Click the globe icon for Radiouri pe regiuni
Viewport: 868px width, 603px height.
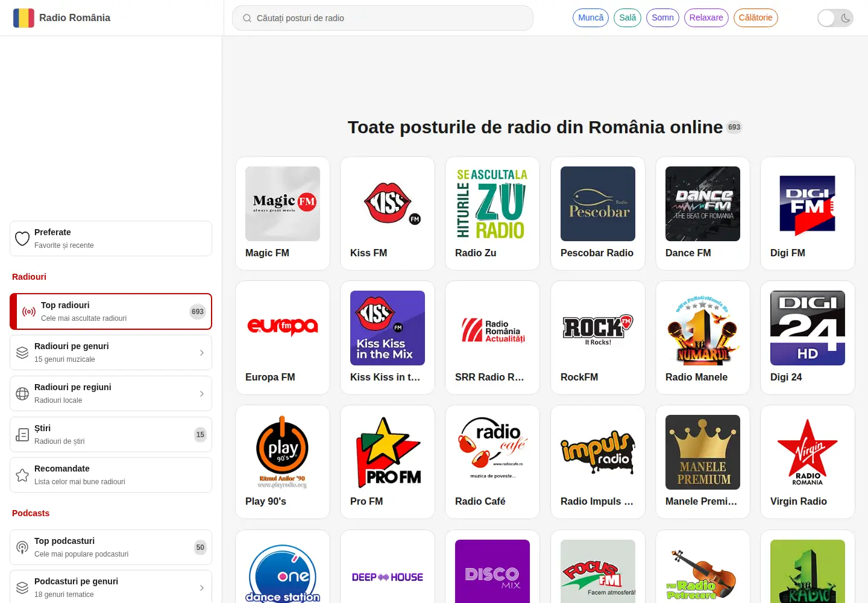tap(22, 394)
